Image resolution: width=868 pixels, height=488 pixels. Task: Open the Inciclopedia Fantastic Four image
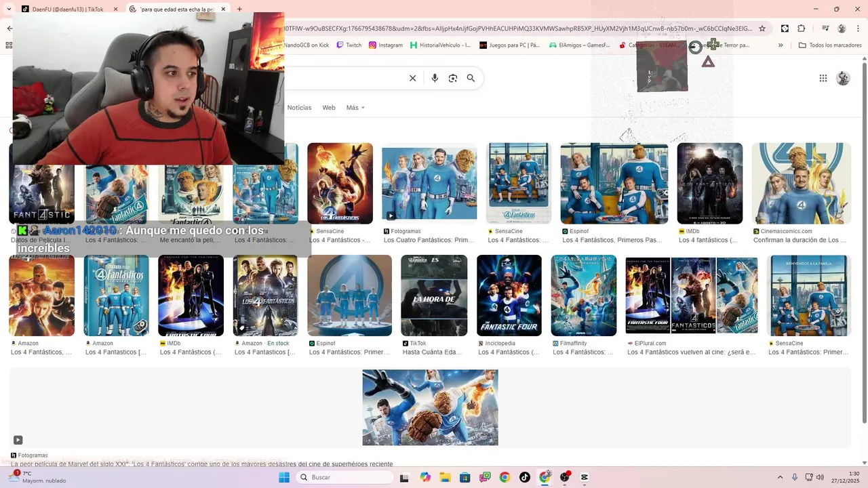pyautogui.click(x=509, y=296)
